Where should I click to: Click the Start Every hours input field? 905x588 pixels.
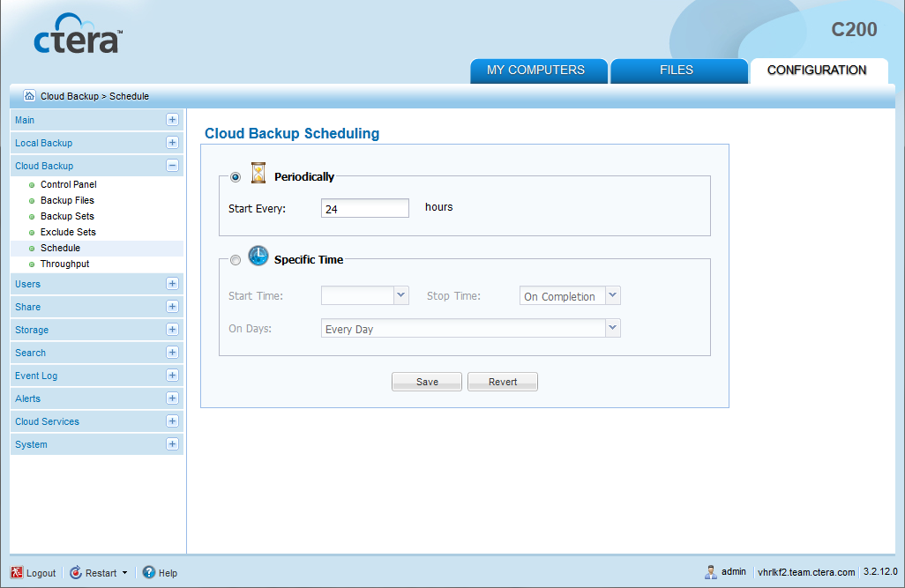[365, 208]
